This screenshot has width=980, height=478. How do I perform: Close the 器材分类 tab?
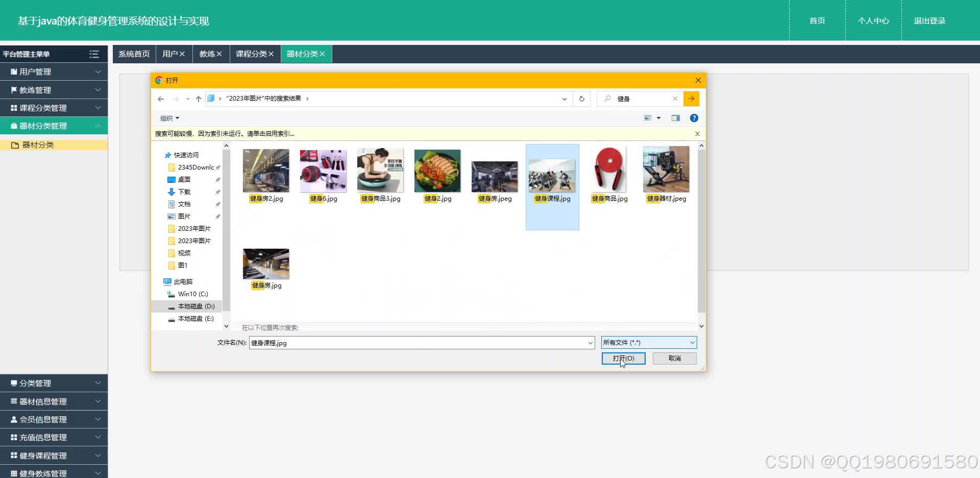(x=322, y=54)
